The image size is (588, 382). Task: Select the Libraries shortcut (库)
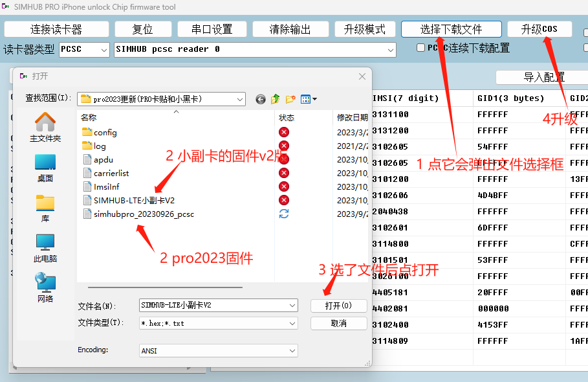pos(45,208)
